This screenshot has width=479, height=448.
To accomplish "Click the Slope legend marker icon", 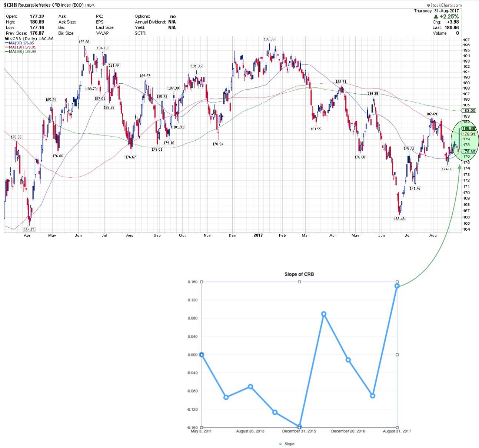I will tap(280, 444).
